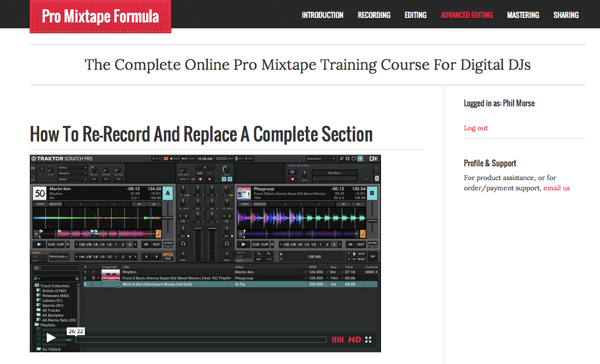The image size is (600, 364).
Task: Click Deck A keylock note icon
Action: [x=158, y=233]
